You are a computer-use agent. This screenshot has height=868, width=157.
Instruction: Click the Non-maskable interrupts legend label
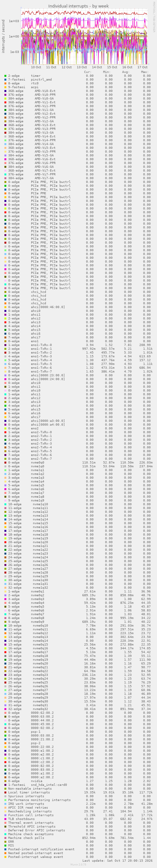(x=30, y=788)
